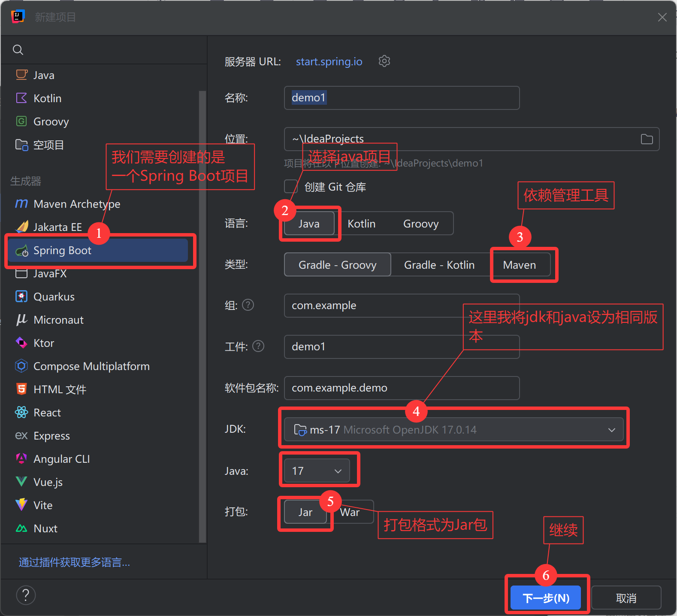
Task: Open server URL settings gear
Action: pos(384,61)
